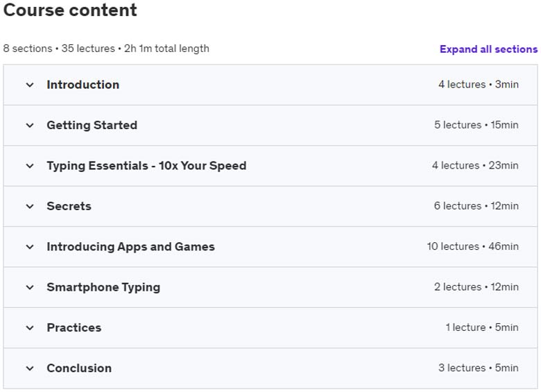Expand the Conclusion section chevron
The width and height of the screenshot is (541, 392).
30,368
